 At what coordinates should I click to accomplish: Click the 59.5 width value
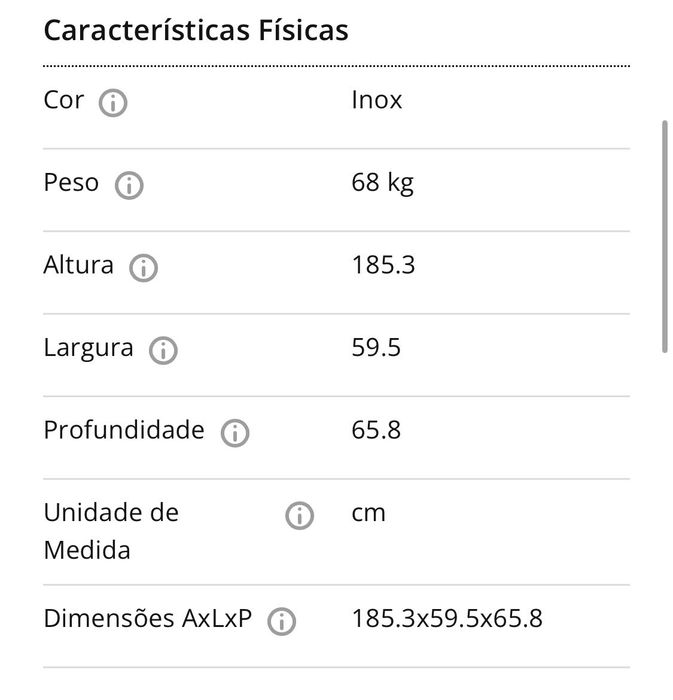pyautogui.click(x=377, y=348)
